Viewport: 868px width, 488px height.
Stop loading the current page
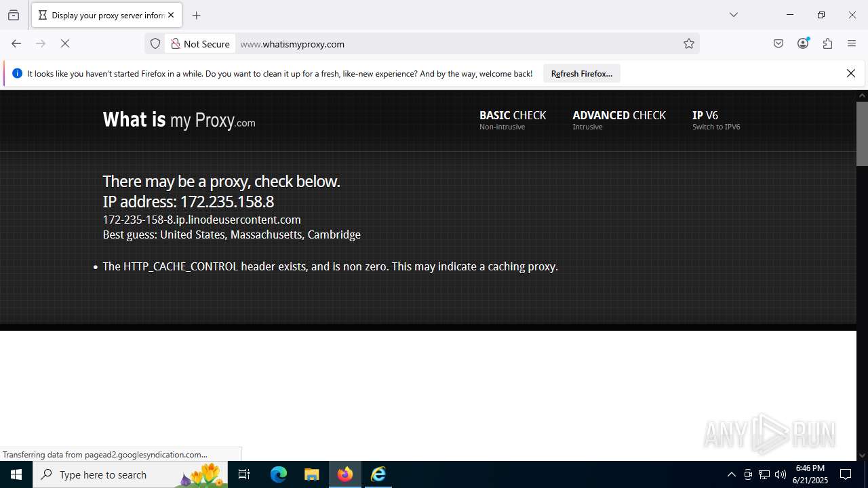coord(65,43)
